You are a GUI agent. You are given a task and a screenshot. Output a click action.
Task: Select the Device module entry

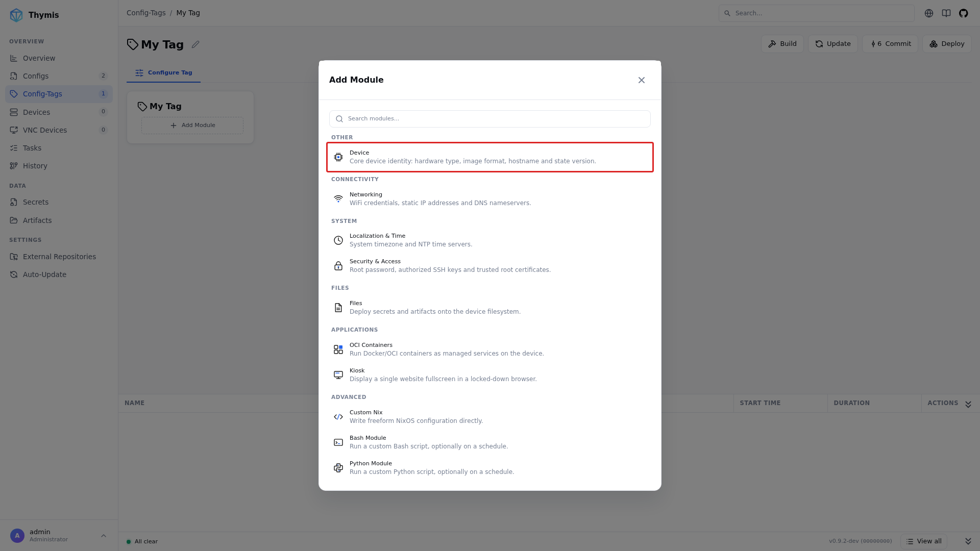coord(490,157)
